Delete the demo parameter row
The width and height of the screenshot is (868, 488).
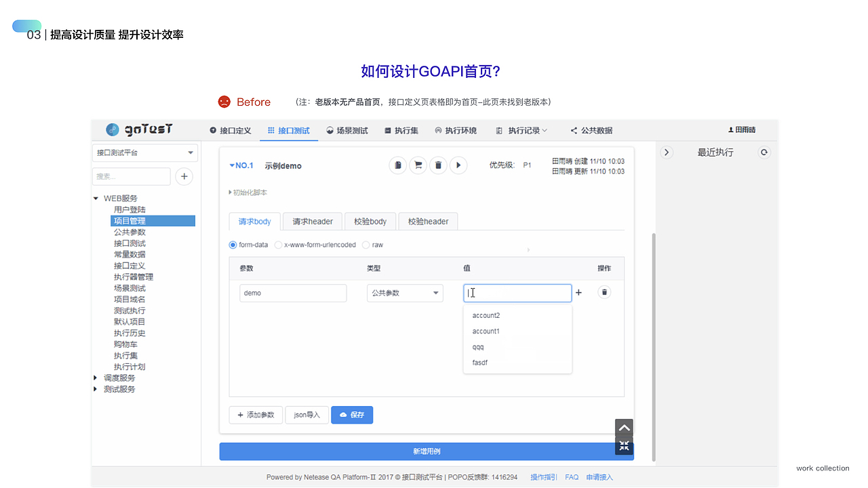pos(605,292)
